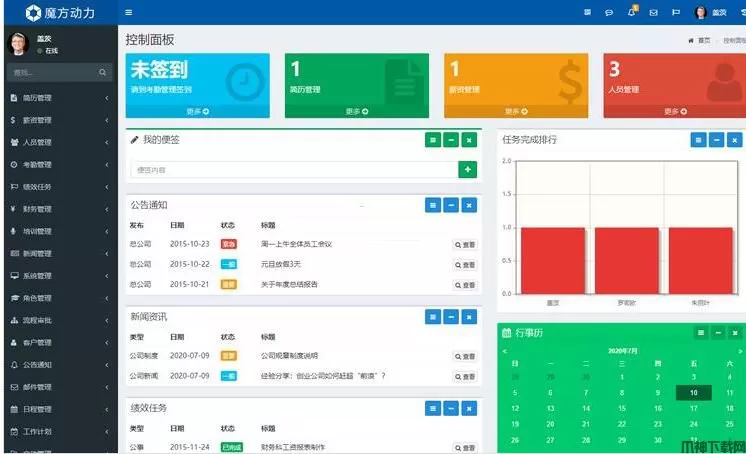The width and height of the screenshot is (746, 454).
Task: Open 客户管理 from the sidebar menu
Action: (x=58, y=342)
